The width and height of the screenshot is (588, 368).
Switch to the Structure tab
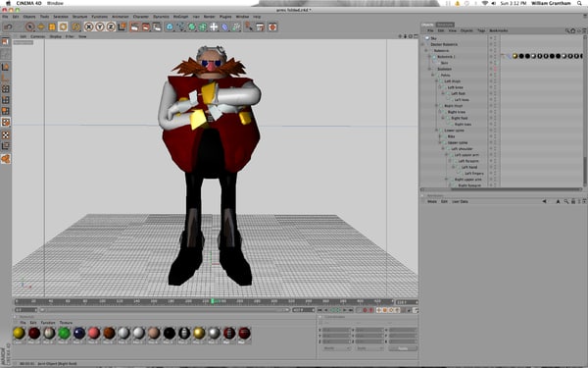tap(445, 25)
